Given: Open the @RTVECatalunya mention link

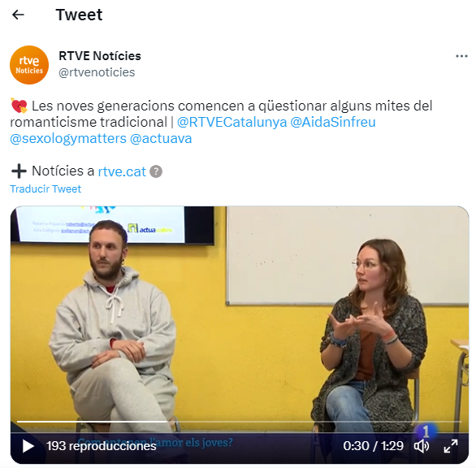Looking at the screenshot, I should [232, 123].
